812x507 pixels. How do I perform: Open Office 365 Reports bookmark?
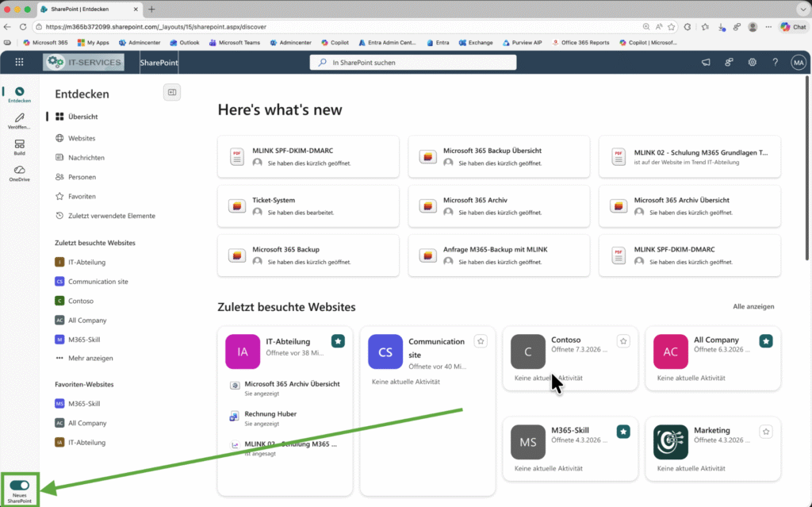(x=580, y=43)
